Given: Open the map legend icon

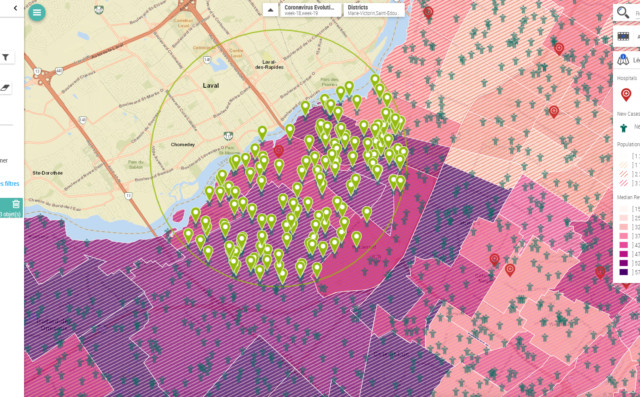Looking at the screenshot, I should 623,60.
